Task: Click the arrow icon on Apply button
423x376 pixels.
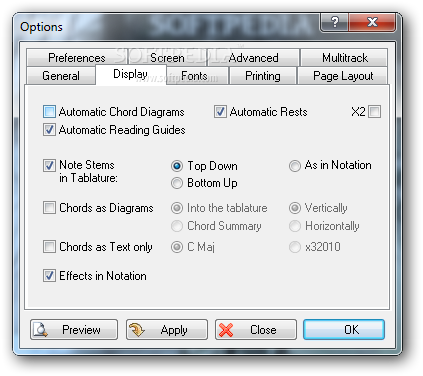Action: coord(137,330)
